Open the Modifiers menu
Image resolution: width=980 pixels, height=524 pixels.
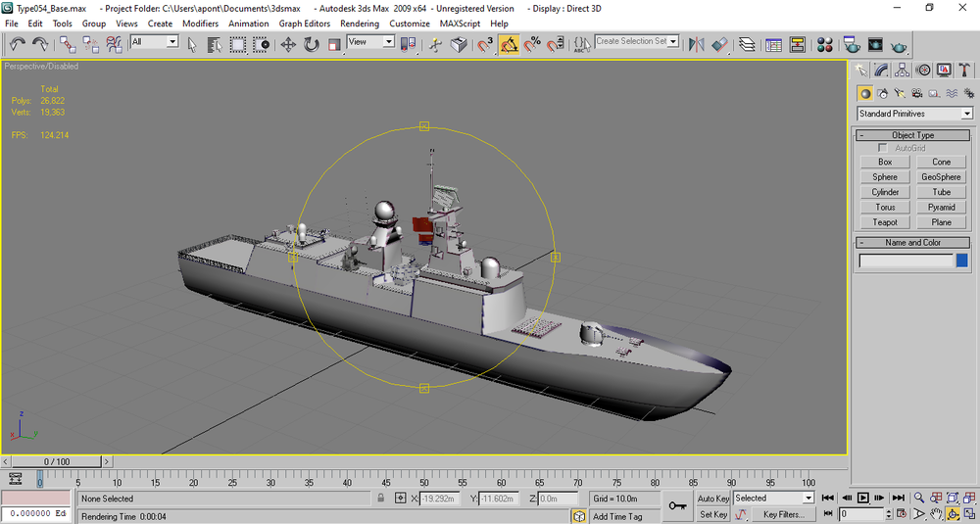click(x=200, y=24)
